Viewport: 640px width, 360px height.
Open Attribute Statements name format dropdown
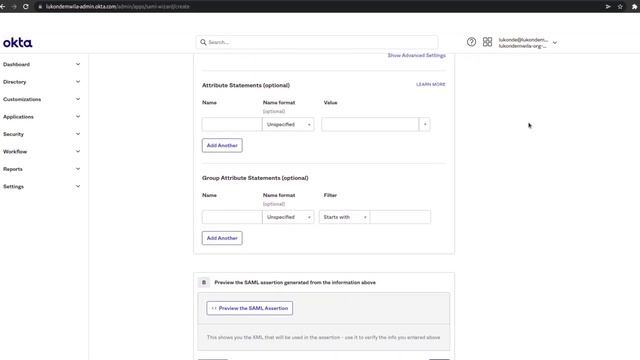coord(288,124)
